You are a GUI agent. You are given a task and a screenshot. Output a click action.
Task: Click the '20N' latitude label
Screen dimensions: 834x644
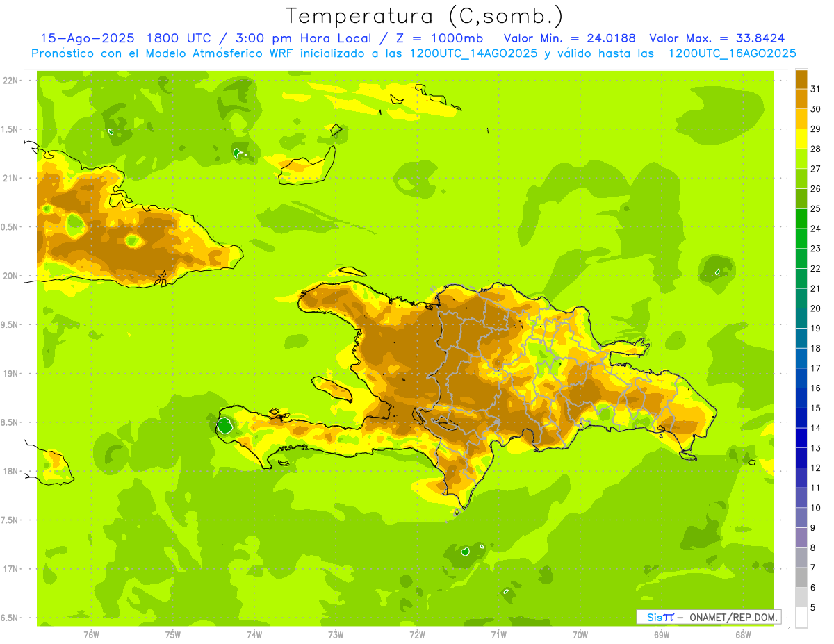point(10,276)
